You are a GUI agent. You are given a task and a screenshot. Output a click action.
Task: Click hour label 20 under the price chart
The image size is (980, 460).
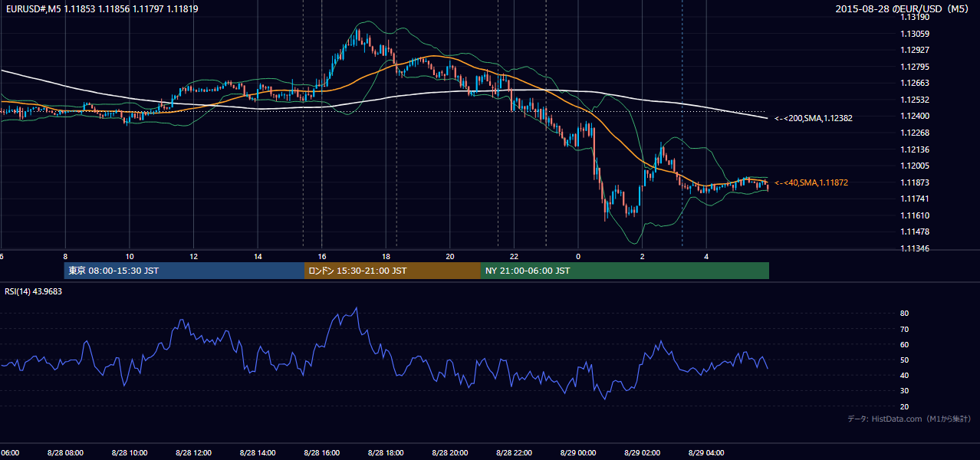pos(450,257)
